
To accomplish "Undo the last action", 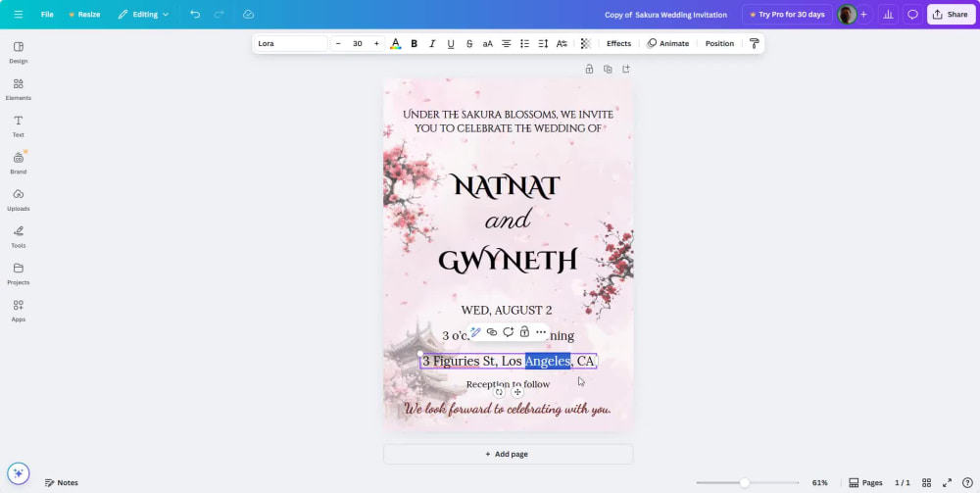I will (195, 15).
